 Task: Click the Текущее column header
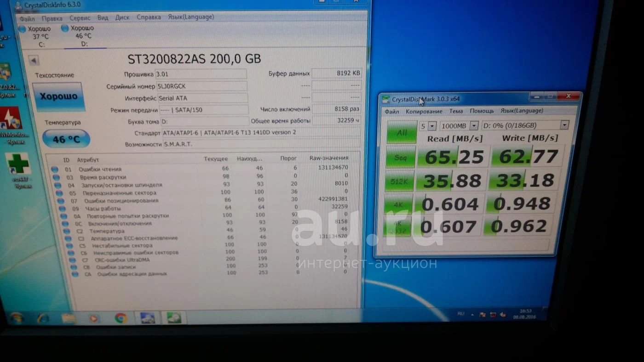pyautogui.click(x=216, y=159)
